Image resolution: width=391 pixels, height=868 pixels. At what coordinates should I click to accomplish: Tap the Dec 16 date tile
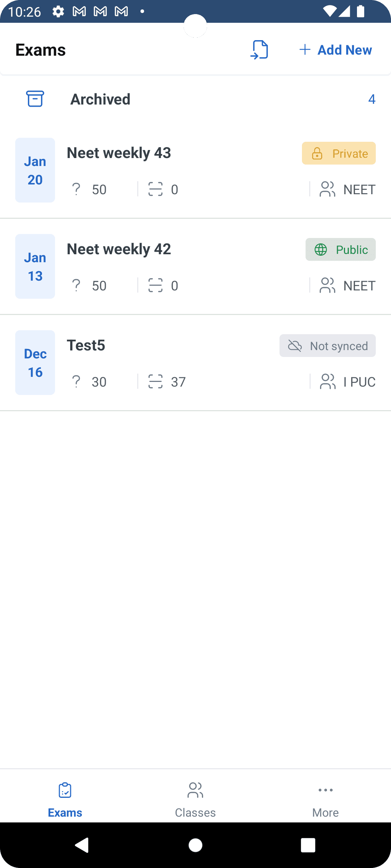(x=35, y=362)
